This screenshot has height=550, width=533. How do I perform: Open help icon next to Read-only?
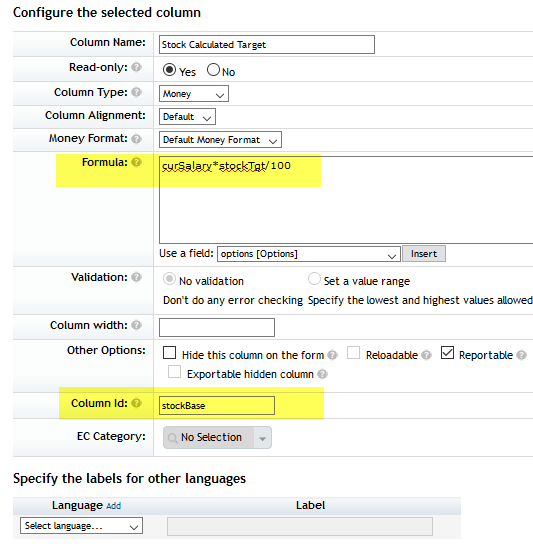[136, 67]
